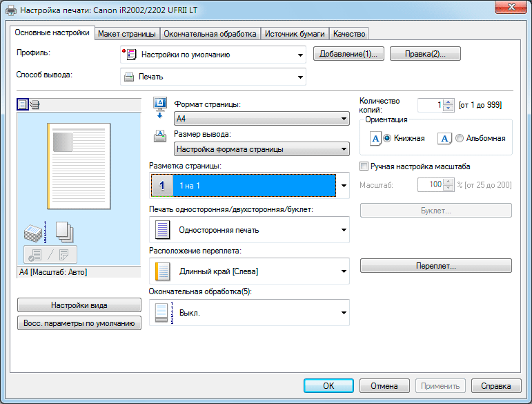Viewport: 532px width, 404px height.
Task: Click the Добавление(1)... button
Action: (x=348, y=54)
